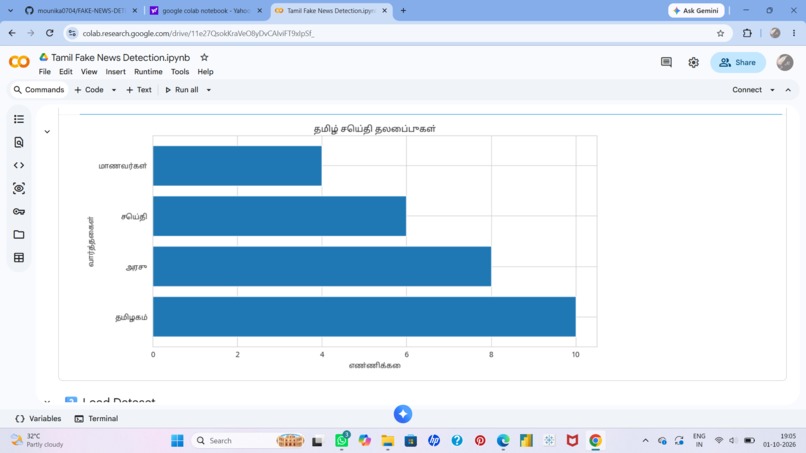View site information icon in address bar
The height and width of the screenshot is (453, 806).
72,33
